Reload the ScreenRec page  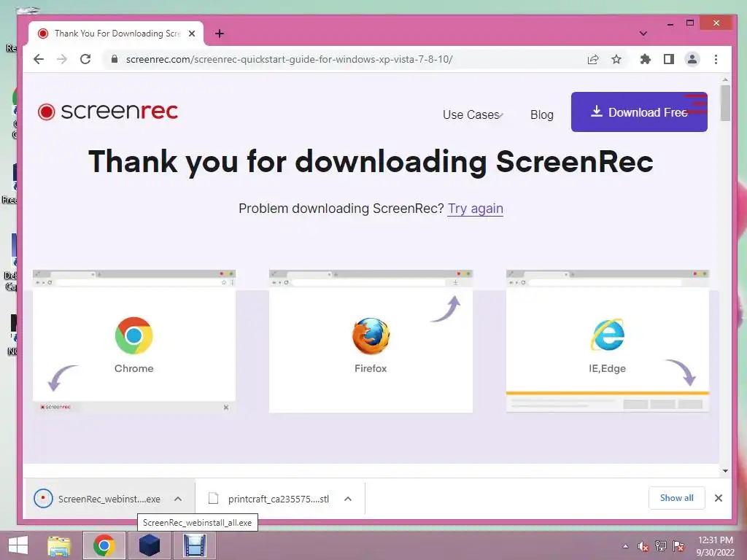(85, 59)
